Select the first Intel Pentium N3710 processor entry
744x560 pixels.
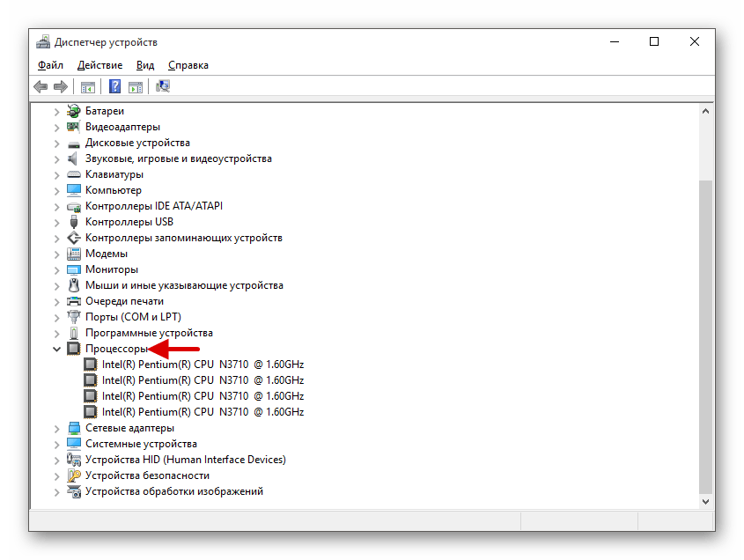pyautogui.click(x=203, y=365)
